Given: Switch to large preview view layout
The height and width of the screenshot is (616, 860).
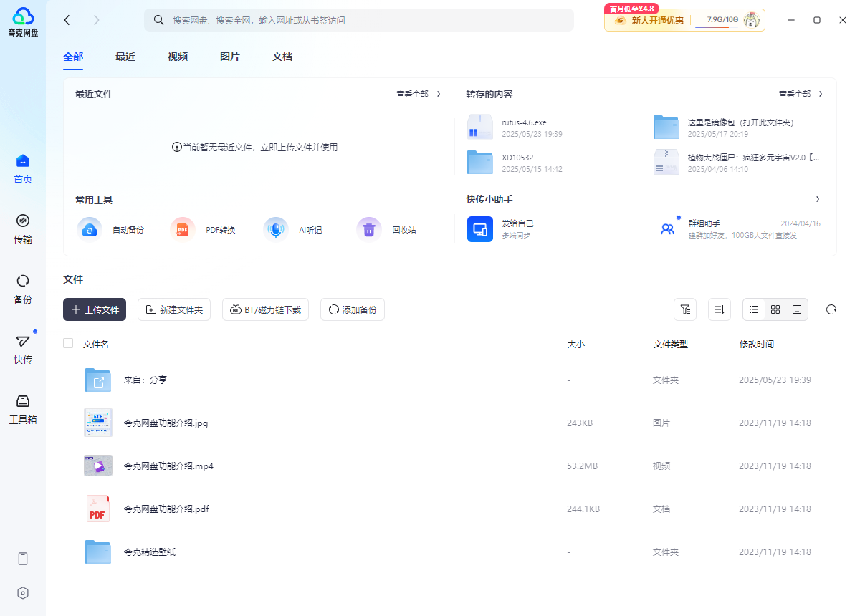Looking at the screenshot, I should pos(797,309).
